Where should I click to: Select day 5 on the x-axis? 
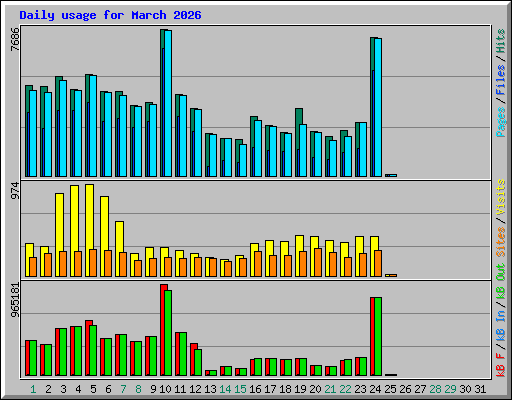point(93,389)
